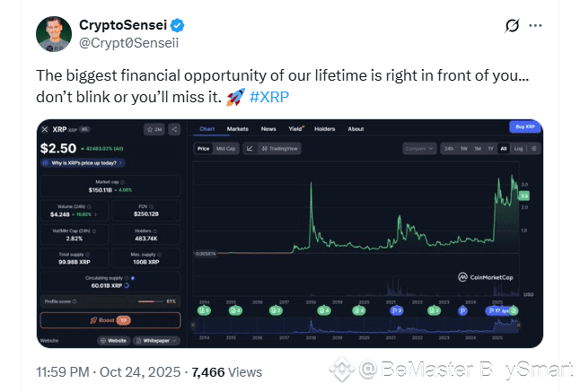The image size is (580, 392).
Task: Open the Holders tab
Action: tap(327, 129)
